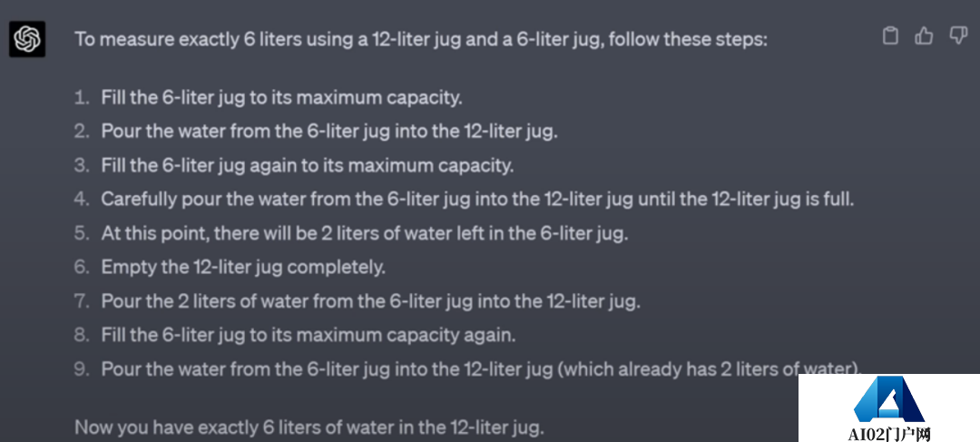Click 'Empty the 12-liter jug completely' line
Screen dimensions: 980x442
pyautogui.click(x=243, y=267)
